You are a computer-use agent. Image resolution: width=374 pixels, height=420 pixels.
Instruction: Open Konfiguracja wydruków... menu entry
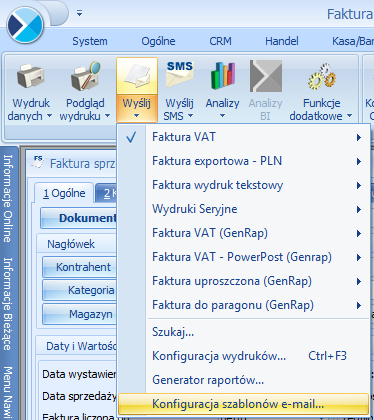(x=243, y=356)
